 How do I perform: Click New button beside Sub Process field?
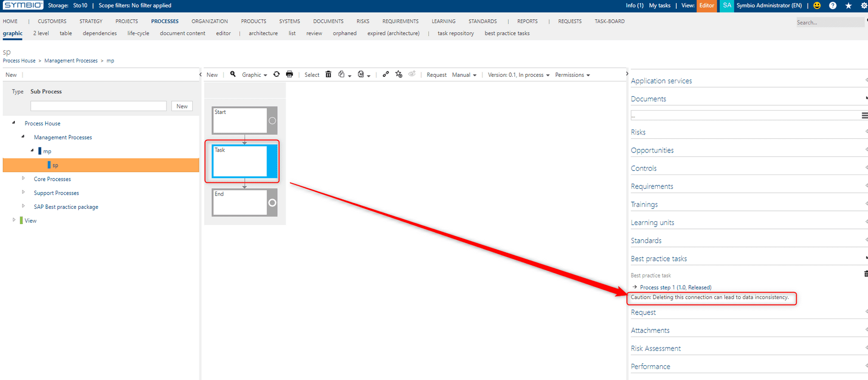(182, 106)
